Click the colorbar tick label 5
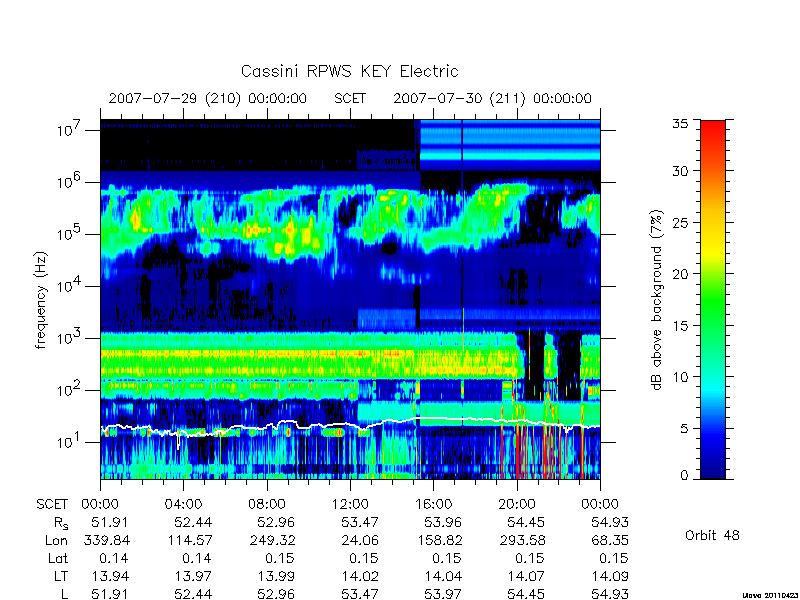This screenshot has height=600, width=800. [x=683, y=429]
